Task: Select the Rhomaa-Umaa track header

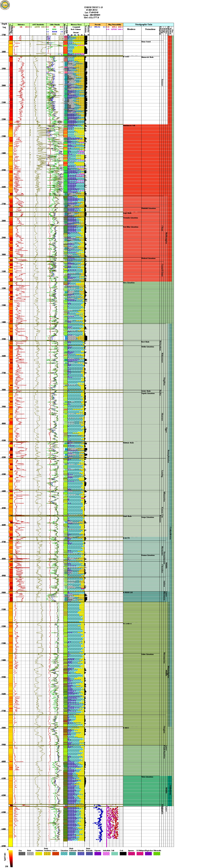Action: point(76,25)
